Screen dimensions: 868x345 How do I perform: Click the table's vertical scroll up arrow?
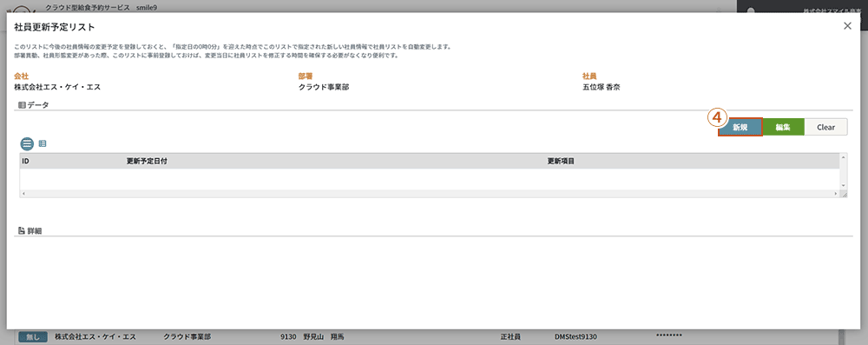(844, 157)
